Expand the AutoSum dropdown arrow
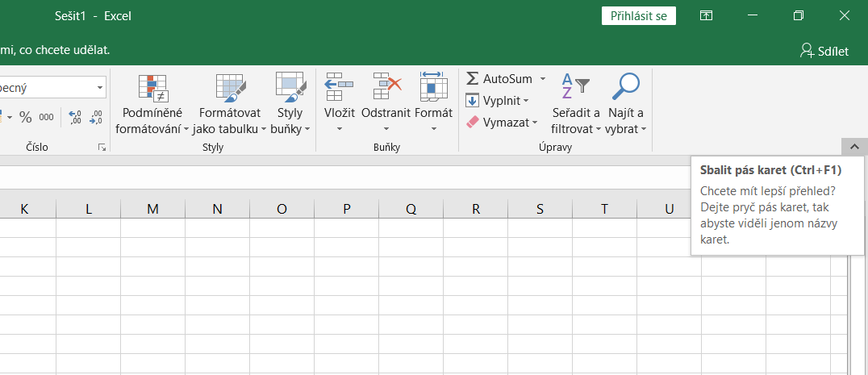 pos(542,78)
